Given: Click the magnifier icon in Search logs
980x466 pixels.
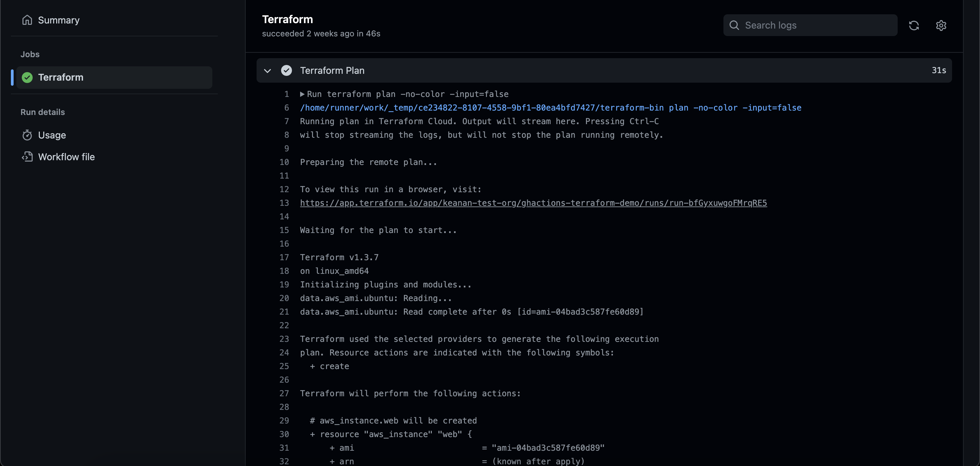Looking at the screenshot, I should pyautogui.click(x=734, y=26).
